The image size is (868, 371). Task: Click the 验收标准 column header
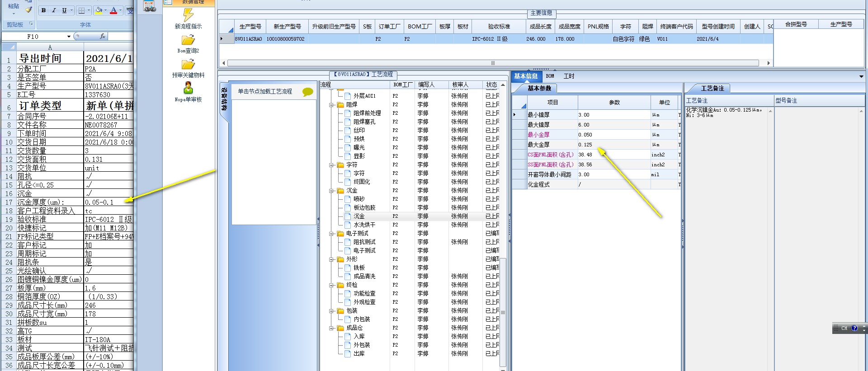tap(499, 27)
